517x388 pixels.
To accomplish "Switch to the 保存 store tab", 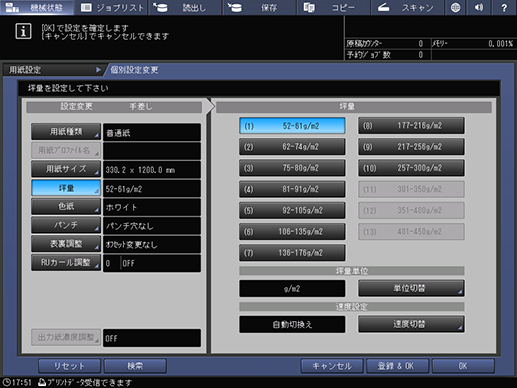I will pos(259,7).
